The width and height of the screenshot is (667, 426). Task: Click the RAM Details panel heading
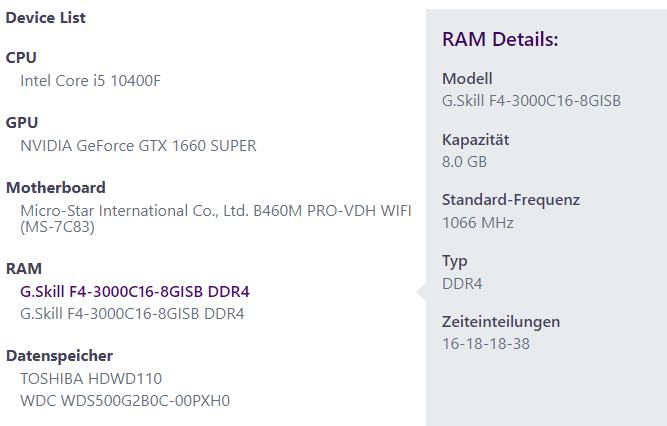click(499, 39)
